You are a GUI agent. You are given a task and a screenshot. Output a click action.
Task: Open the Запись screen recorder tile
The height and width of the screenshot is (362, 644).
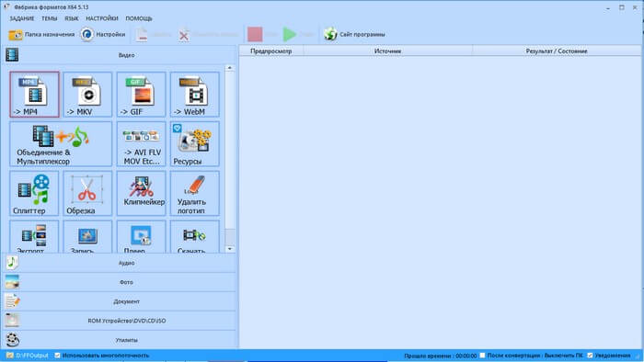tap(88, 236)
